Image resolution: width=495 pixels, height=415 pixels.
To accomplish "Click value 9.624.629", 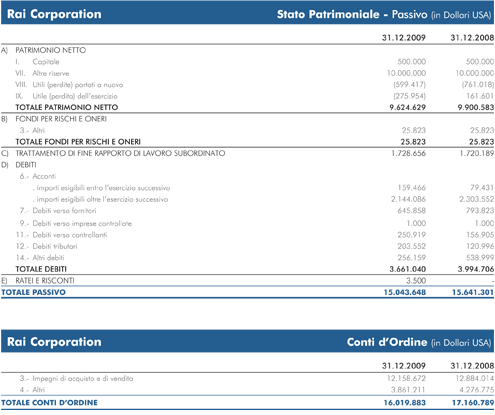I will click(407, 107).
